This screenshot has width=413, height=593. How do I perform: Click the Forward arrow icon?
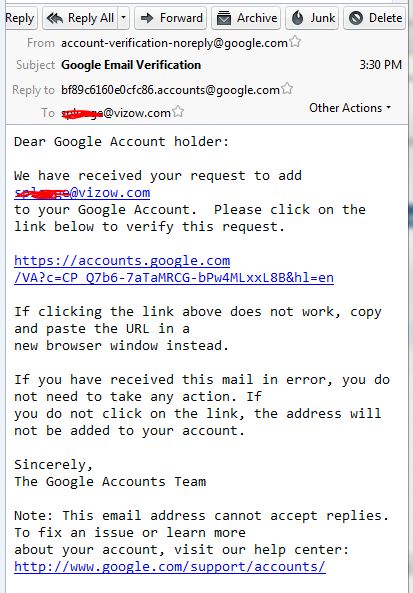pos(147,18)
